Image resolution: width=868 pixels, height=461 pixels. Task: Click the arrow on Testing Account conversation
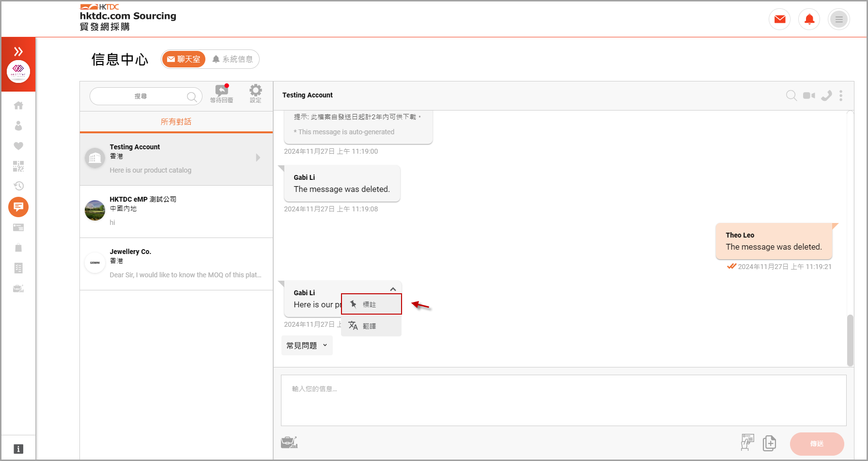(258, 158)
